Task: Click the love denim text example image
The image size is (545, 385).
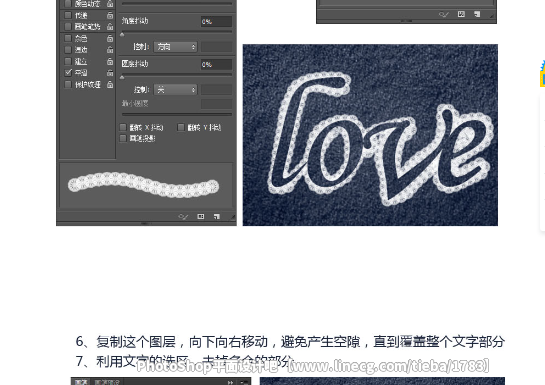Action: pos(370,135)
